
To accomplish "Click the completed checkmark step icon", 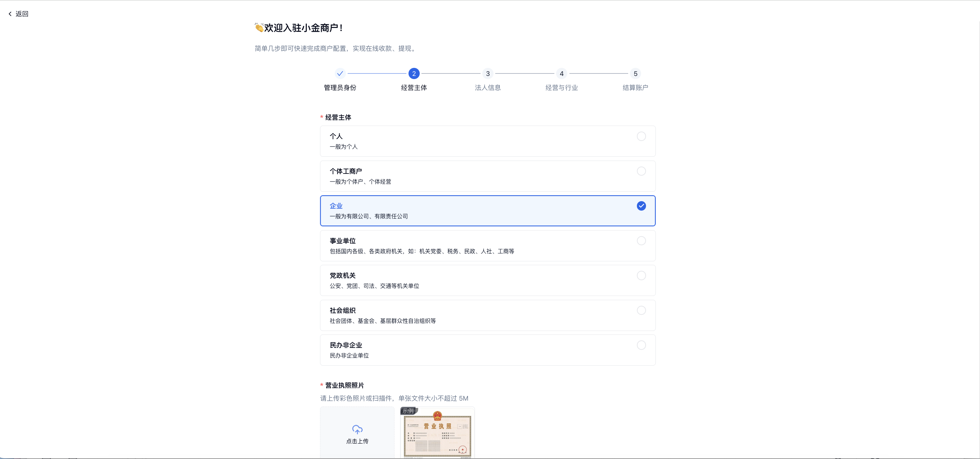I will coord(340,73).
